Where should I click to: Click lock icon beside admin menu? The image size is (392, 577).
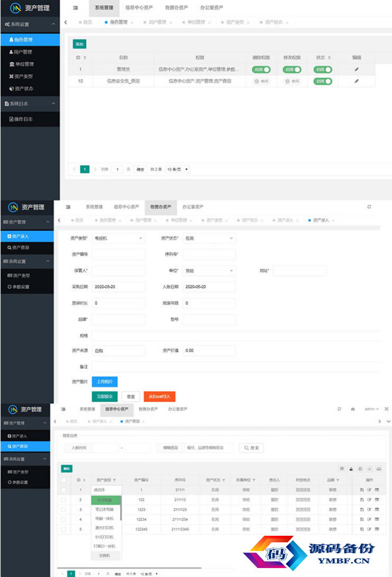pyautogui.click(x=353, y=409)
